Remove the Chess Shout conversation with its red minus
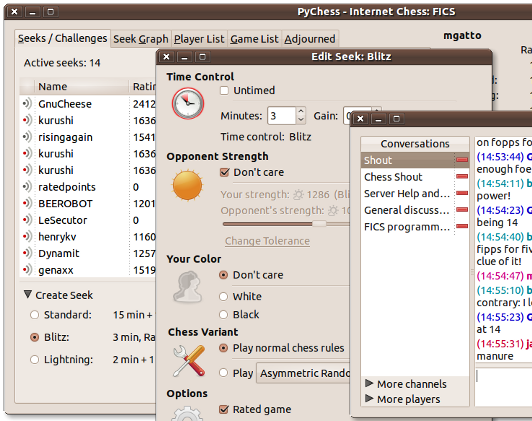532x421 pixels. pyautogui.click(x=462, y=176)
